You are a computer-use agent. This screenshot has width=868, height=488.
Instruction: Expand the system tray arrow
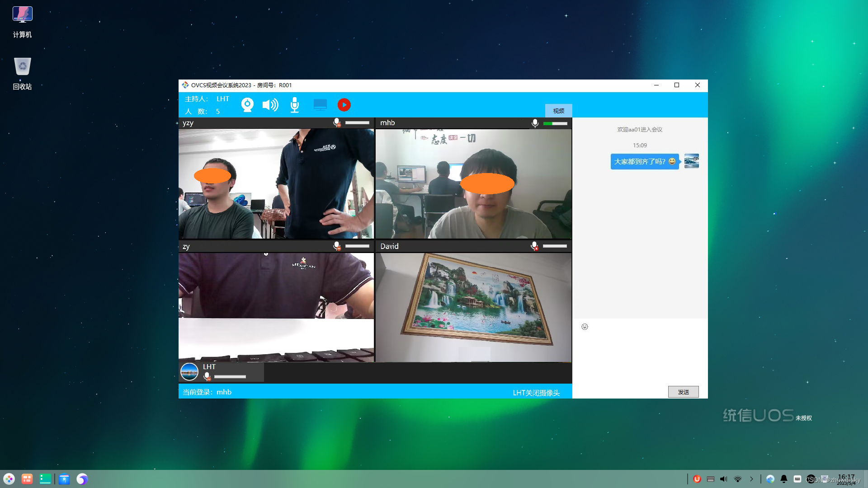pyautogui.click(x=751, y=479)
